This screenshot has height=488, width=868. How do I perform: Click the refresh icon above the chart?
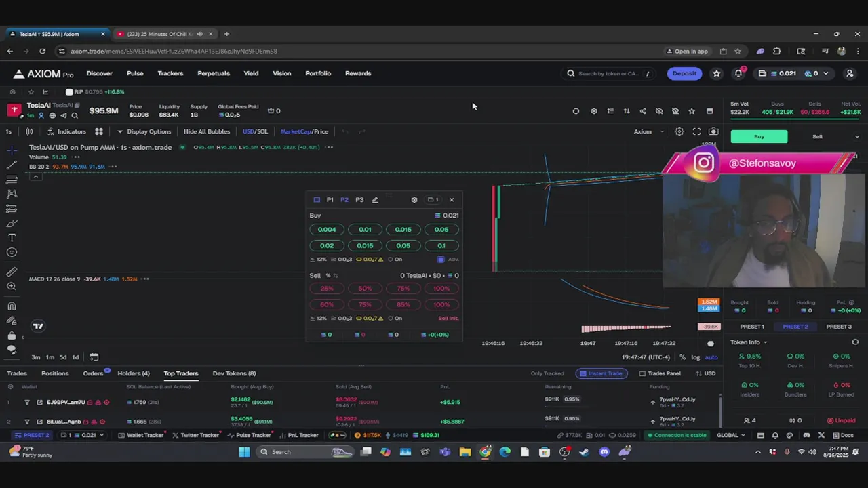576,111
